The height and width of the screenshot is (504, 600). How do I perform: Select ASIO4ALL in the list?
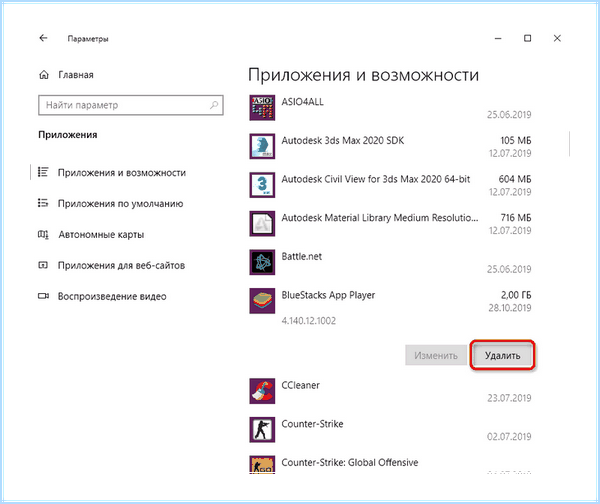[302, 102]
